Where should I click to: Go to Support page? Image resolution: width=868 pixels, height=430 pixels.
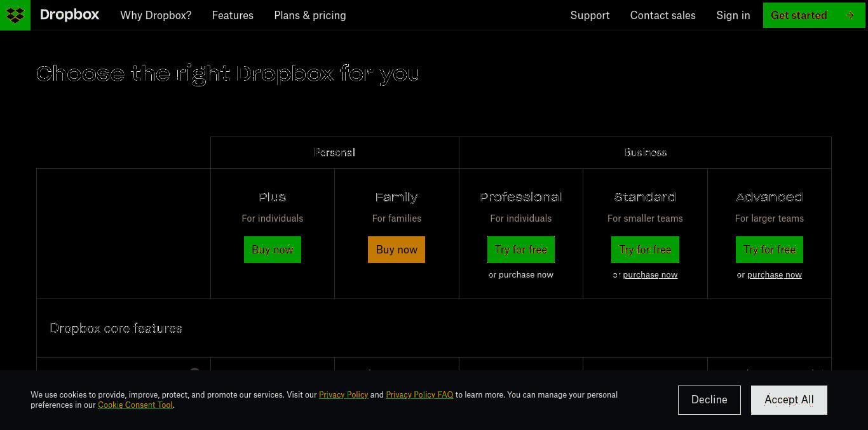[590, 15]
